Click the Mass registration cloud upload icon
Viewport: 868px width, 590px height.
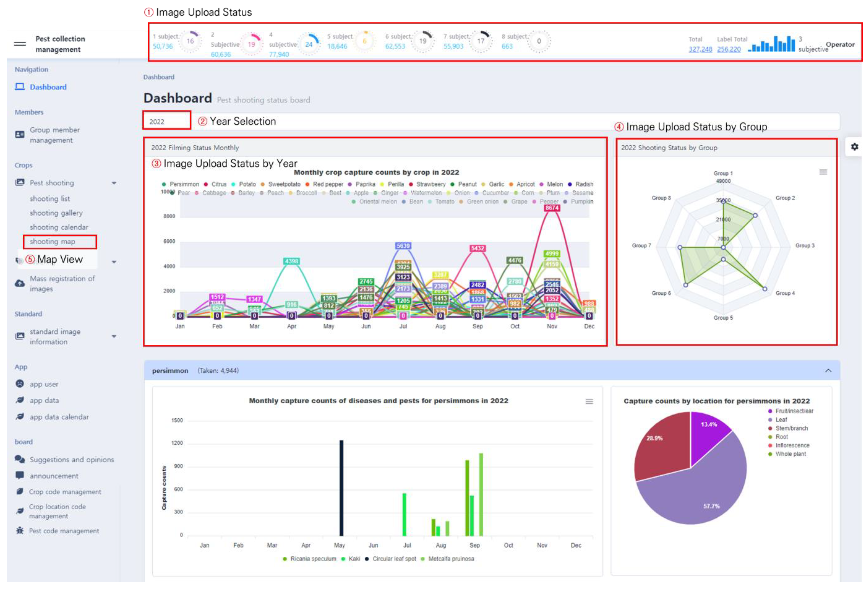tap(19, 283)
